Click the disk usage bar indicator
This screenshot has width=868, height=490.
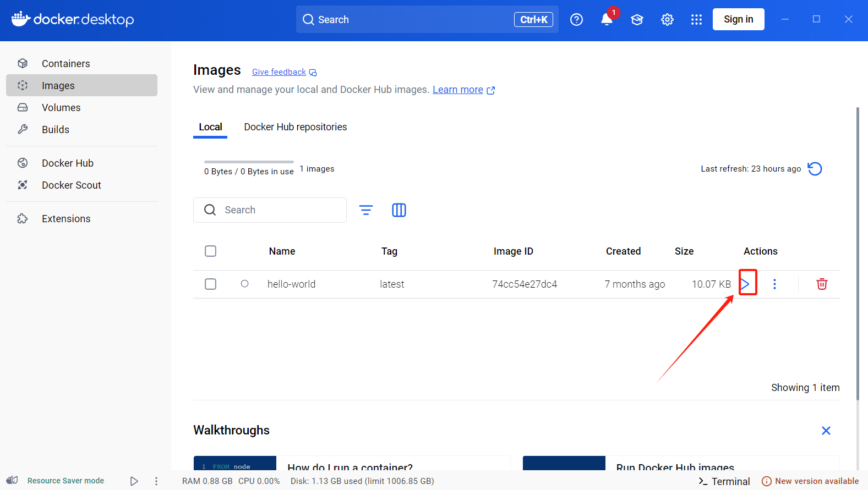coord(249,162)
